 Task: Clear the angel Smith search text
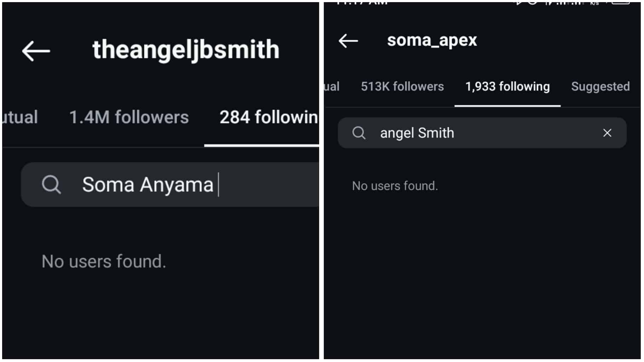coord(607,133)
